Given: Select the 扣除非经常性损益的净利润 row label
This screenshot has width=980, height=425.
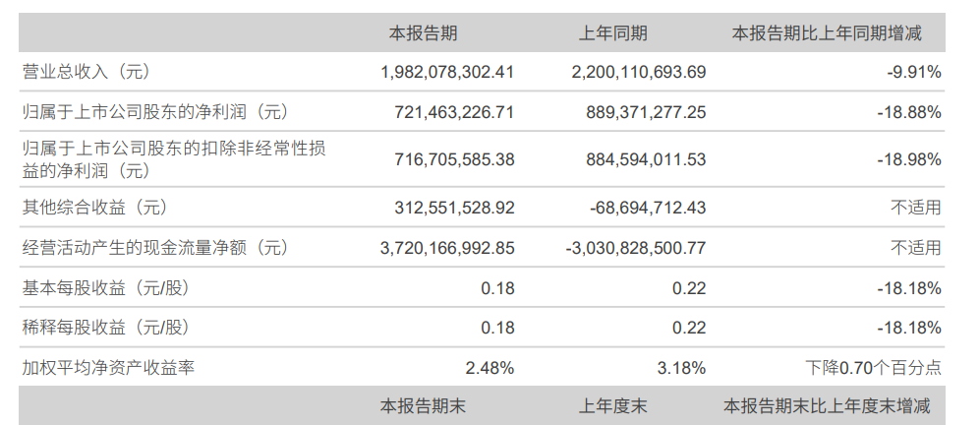Looking at the screenshot, I should point(174,159).
